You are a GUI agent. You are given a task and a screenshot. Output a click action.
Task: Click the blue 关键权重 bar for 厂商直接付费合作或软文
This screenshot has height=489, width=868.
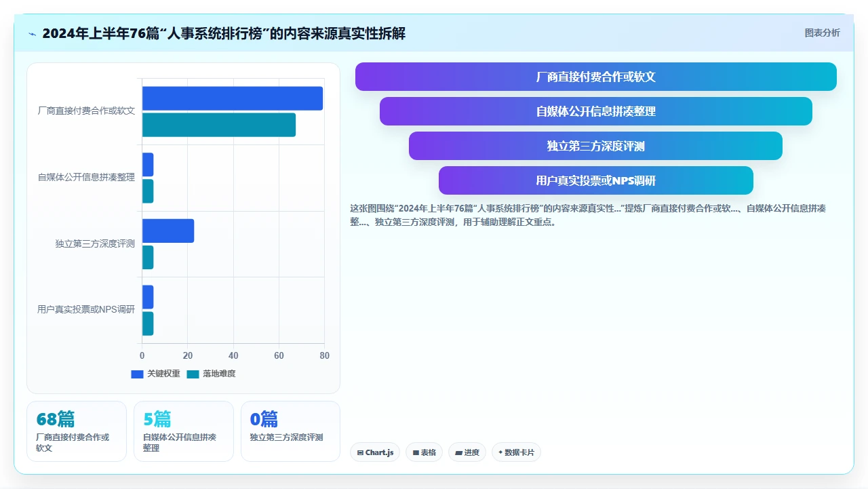(x=233, y=98)
